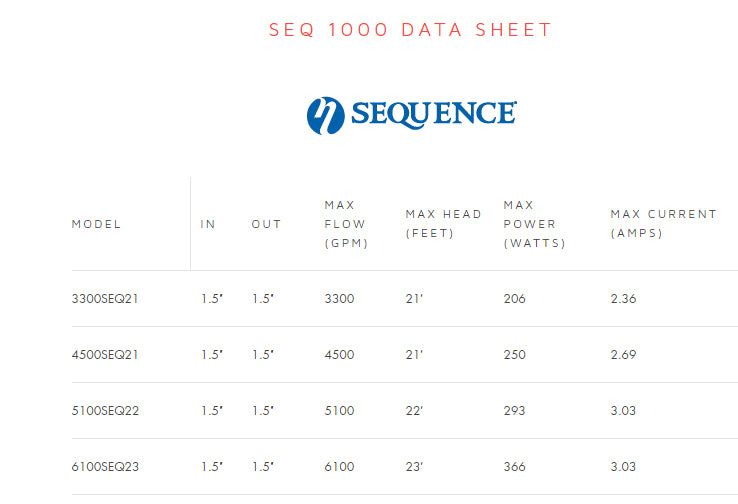Viewport: 738px width, 504px height.
Task: Select the MAX FLOW (GPM) column header
Action: tap(345, 224)
